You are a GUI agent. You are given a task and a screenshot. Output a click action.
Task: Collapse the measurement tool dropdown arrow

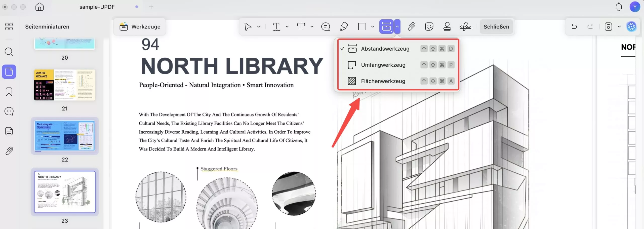tap(397, 26)
